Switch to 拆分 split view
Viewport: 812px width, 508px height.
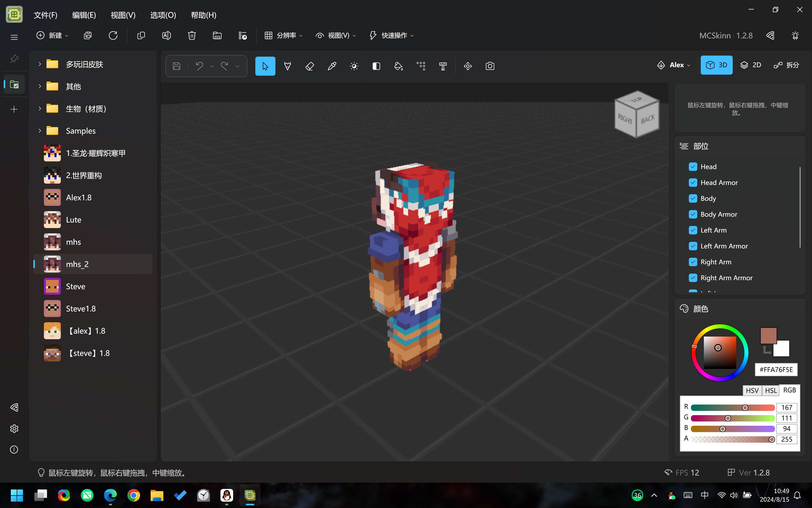point(787,65)
